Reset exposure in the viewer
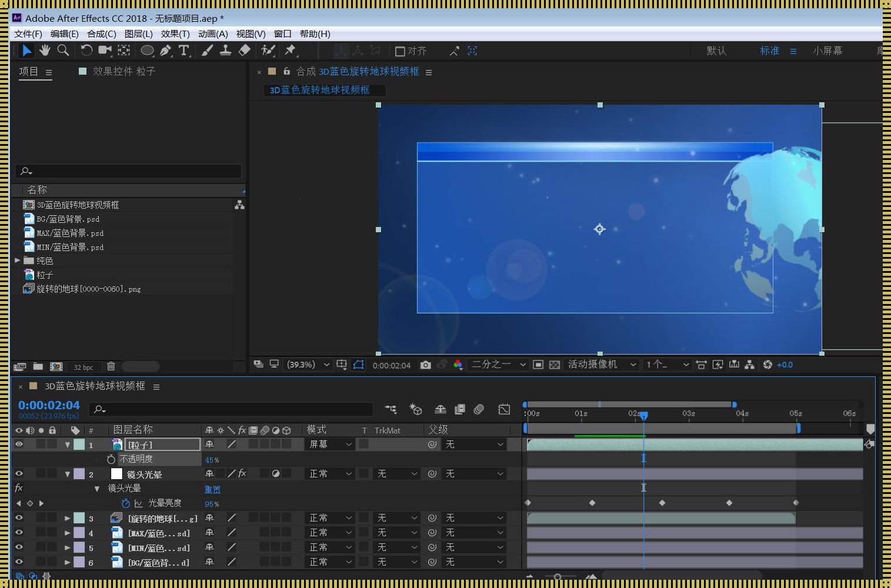This screenshot has height=588, width=891. 767,365
